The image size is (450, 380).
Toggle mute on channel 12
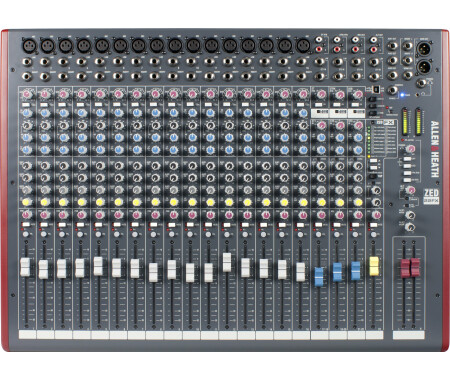(x=227, y=225)
